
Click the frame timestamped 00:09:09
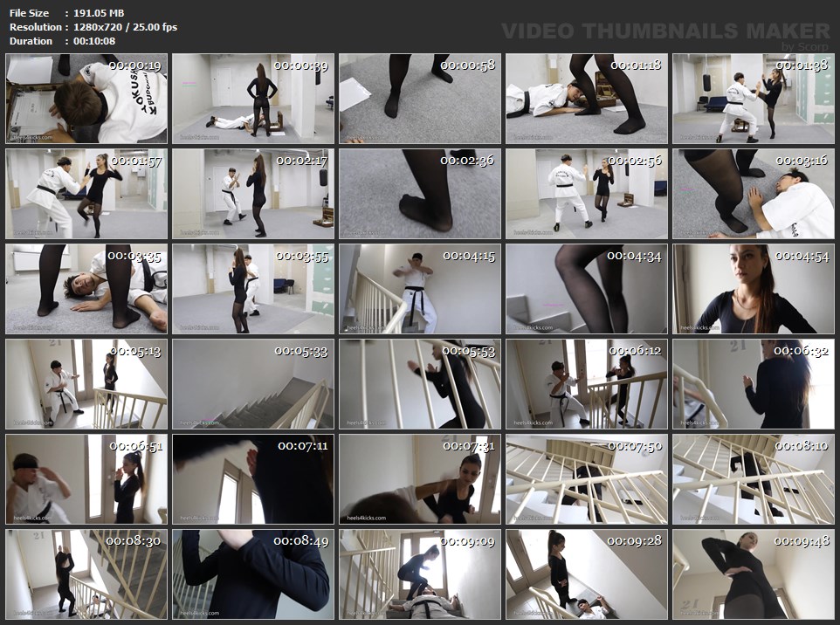click(x=420, y=574)
